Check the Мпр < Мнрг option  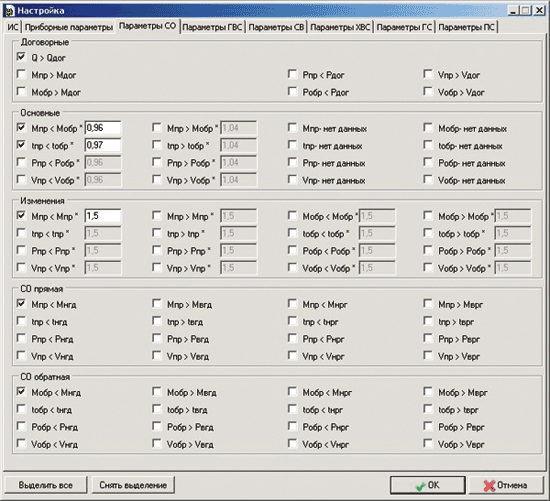click(293, 303)
